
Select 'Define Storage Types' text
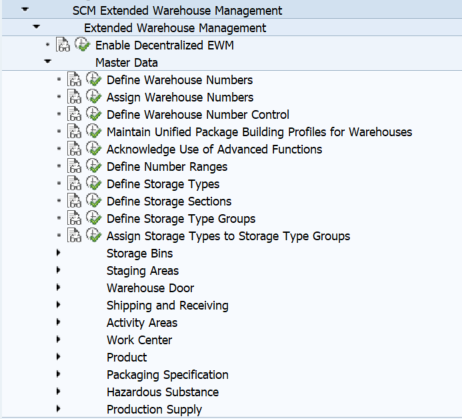163,184
